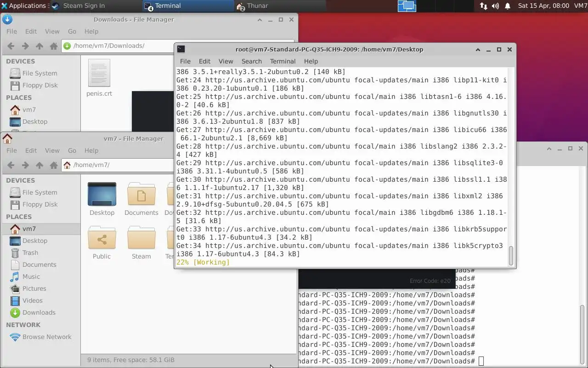
Task: Go forward in Downloads File Manager toolbar
Action: (x=25, y=46)
